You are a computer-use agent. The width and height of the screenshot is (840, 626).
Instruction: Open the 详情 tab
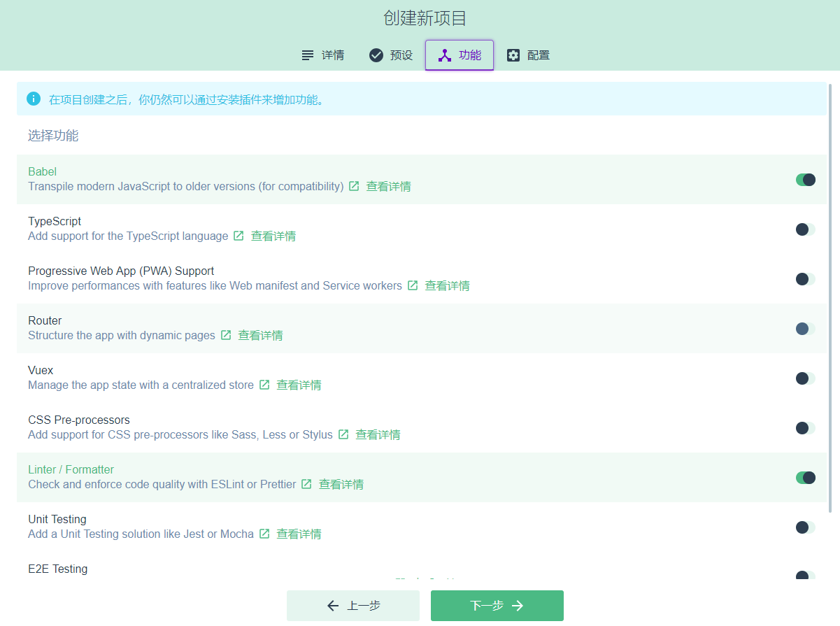(x=322, y=55)
